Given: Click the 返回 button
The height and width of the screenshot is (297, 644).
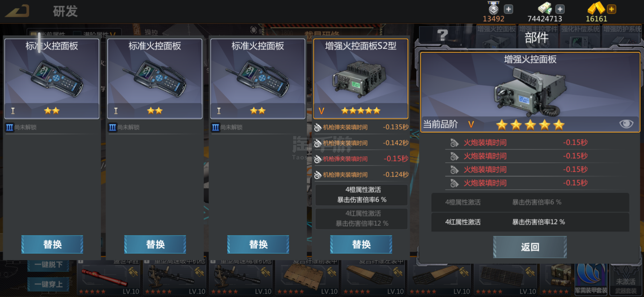Looking at the screenshot, I should point(530,247).
